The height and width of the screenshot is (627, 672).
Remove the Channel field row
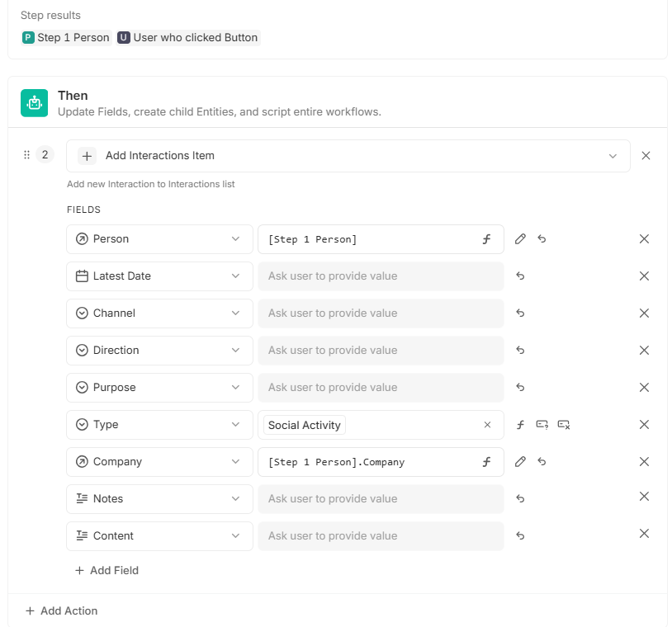point(644,313)
